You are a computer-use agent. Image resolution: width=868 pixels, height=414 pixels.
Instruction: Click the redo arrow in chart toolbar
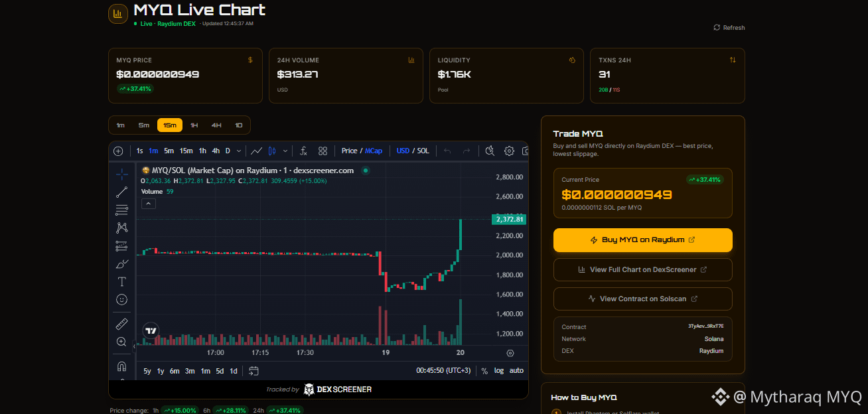[x=467, y=151]
